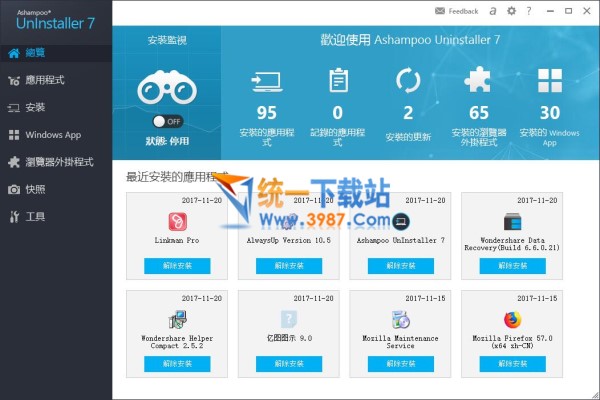Click the logged applications clipboard icon

(338, 80)
